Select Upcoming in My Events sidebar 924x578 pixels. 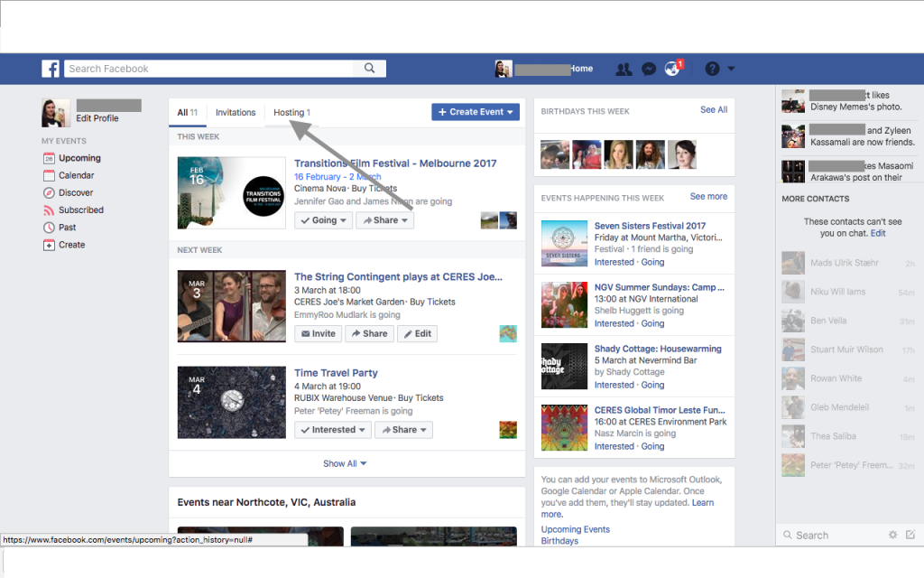point(79,158)
